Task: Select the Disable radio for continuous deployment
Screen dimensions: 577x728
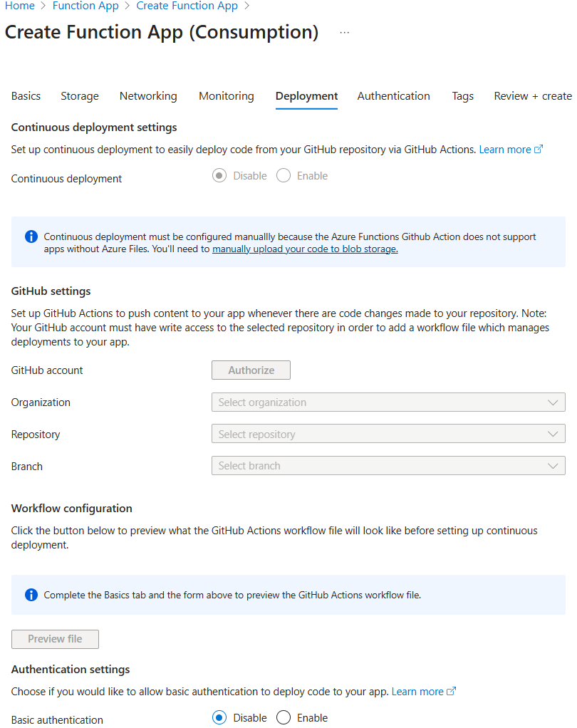Action: [219, 175]
